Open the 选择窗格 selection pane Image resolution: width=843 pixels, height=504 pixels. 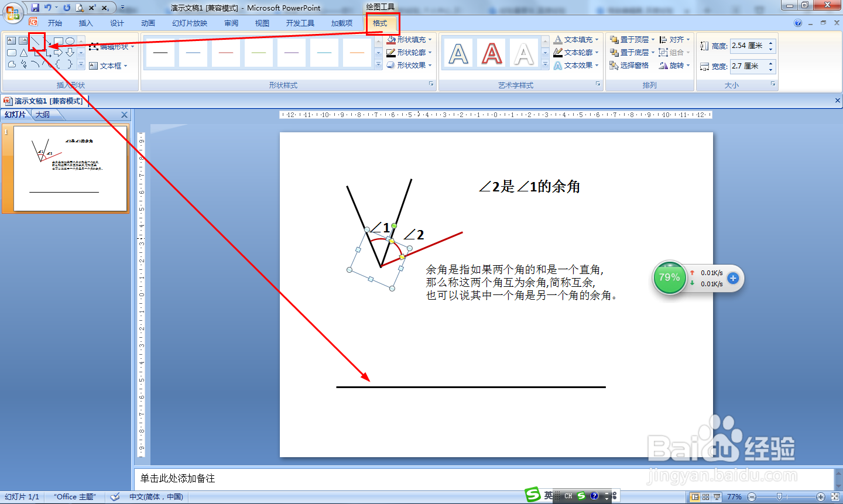pyautogui.click(x=629, y=65)
